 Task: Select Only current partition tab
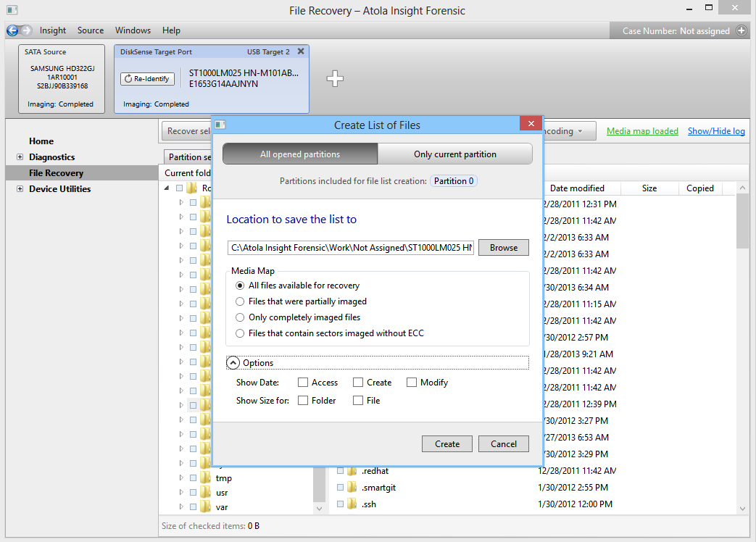[x=454, y=154]
